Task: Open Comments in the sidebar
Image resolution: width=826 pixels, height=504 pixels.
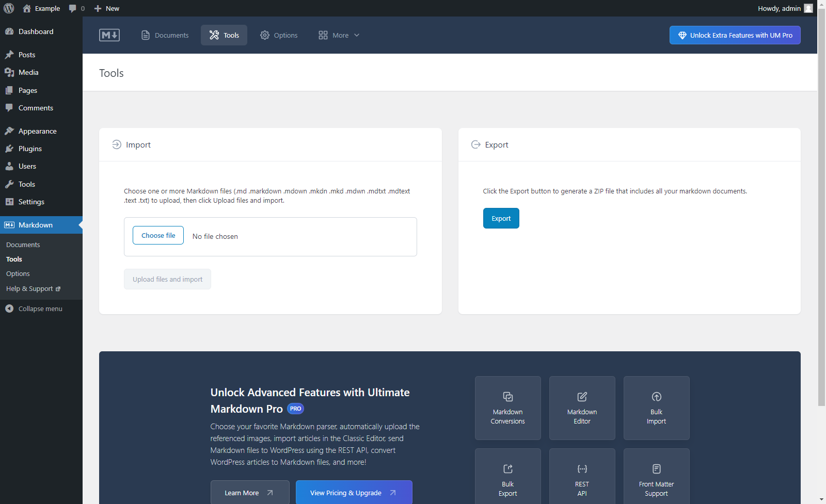Action: coord(41,108)
